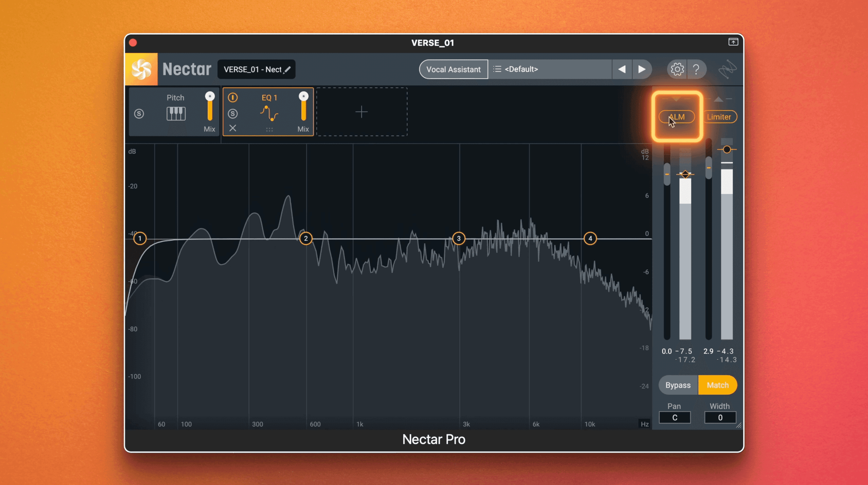Click the Pan value field showing C
868x485 pixels.
tap(675, 417)
